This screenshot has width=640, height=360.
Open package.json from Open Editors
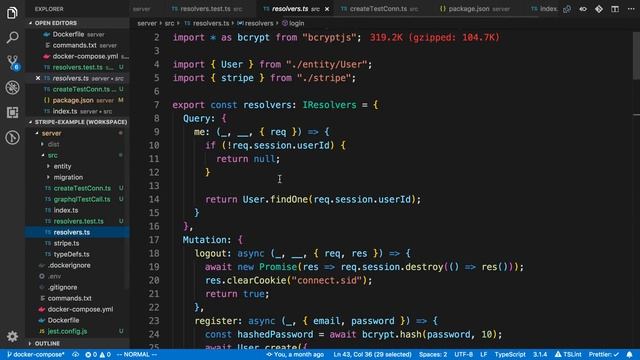78,100
